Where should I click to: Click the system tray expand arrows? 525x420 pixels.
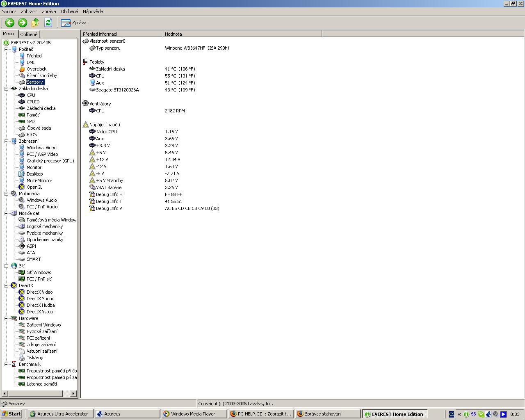(459, 414)
